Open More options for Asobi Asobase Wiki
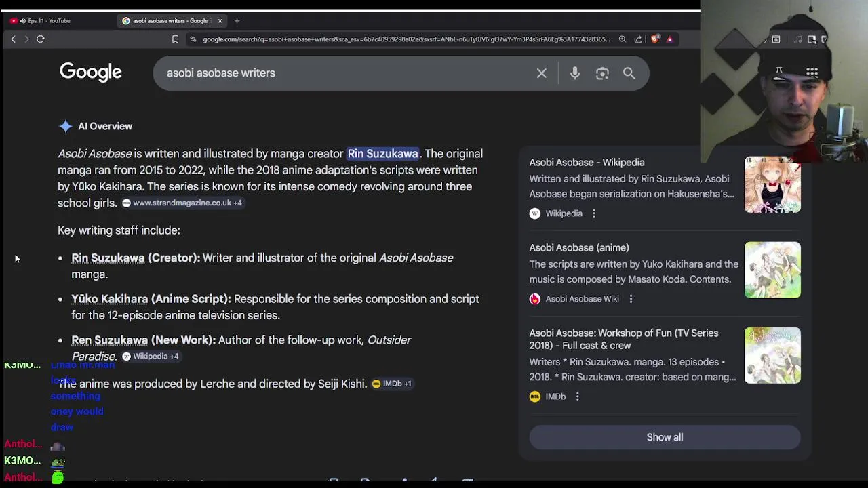Screen dimensions: 868x488 coord(631,299)
